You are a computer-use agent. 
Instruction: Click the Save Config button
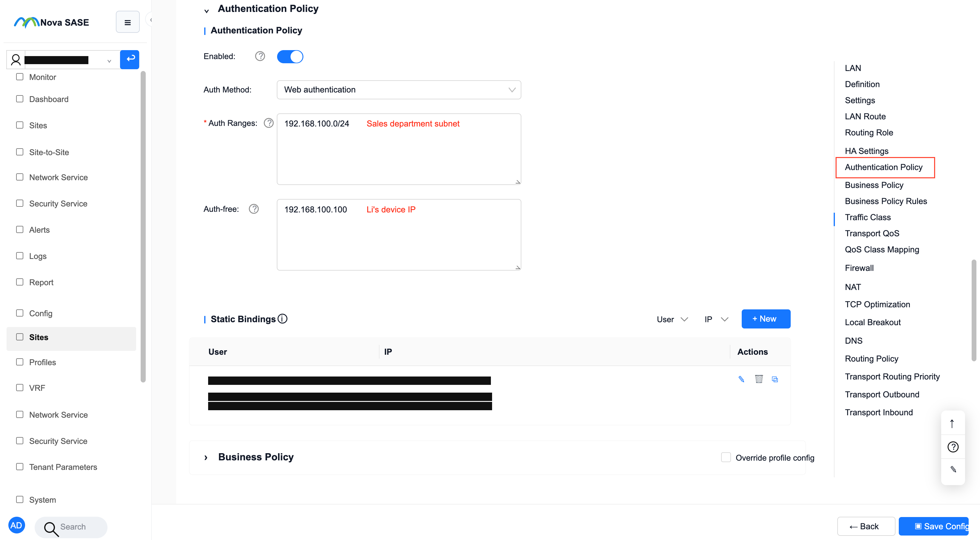(934, 526)
